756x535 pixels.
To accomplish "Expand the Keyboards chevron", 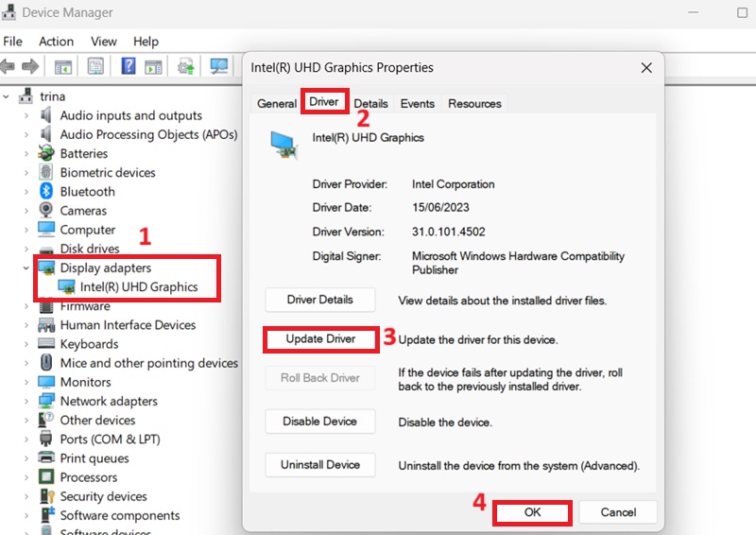I will 26,344.
